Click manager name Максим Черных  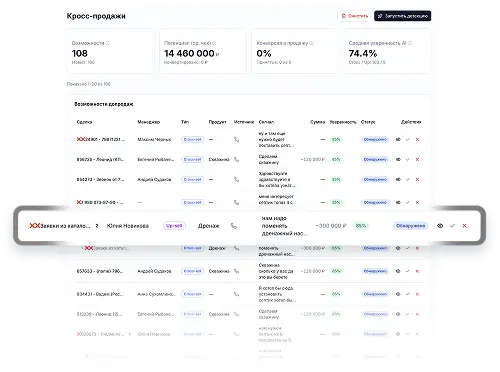pyautogui.click(x=154, y=139)
